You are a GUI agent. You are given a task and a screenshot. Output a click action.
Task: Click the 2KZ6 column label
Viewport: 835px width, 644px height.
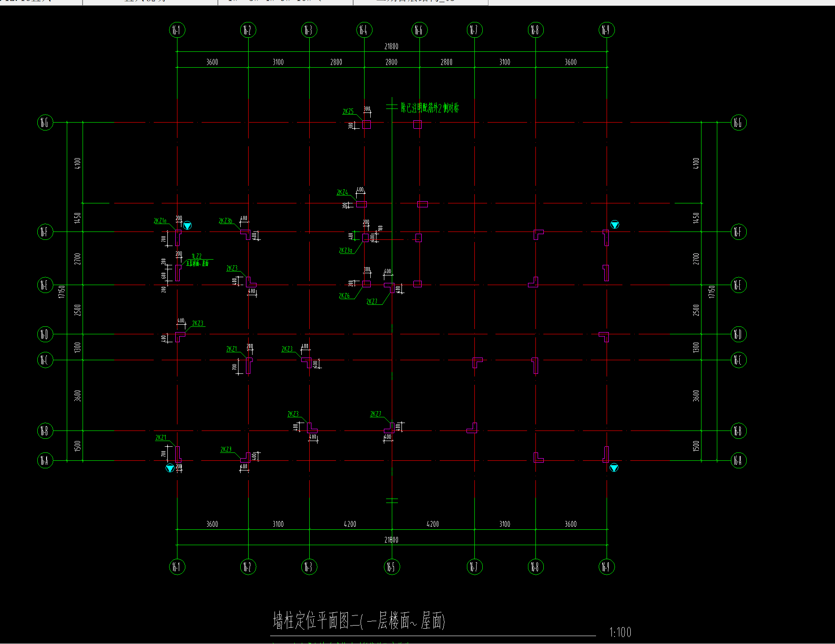click(x=344, y=296)
